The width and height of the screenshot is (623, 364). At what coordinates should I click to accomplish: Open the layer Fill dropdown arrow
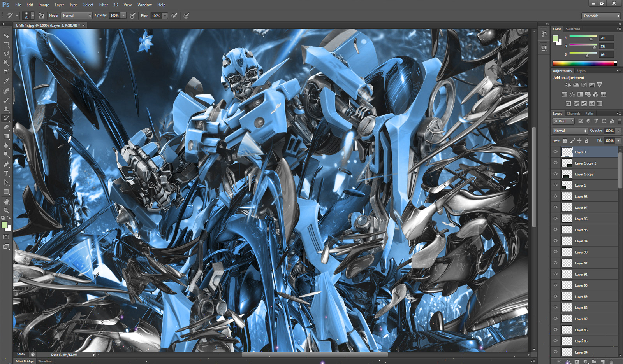618,141
